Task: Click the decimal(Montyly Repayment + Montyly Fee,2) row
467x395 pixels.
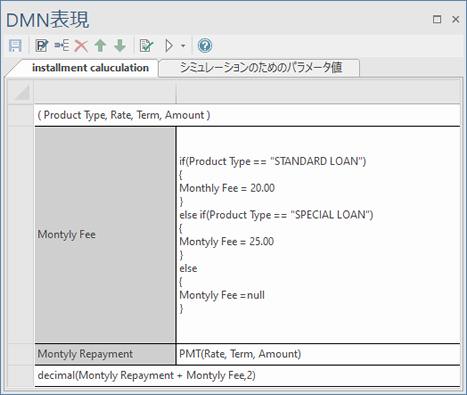Action: tap(247, 376)
